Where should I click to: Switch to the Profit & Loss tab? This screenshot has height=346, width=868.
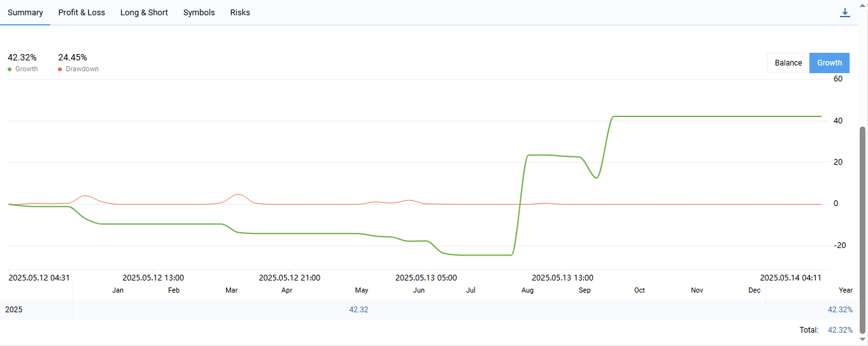(x=82, y=13)
